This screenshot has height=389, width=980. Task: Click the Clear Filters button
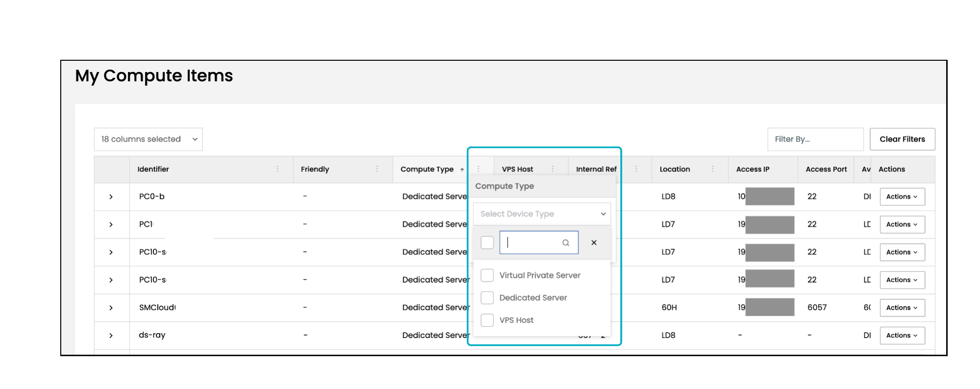click(902, 139)
